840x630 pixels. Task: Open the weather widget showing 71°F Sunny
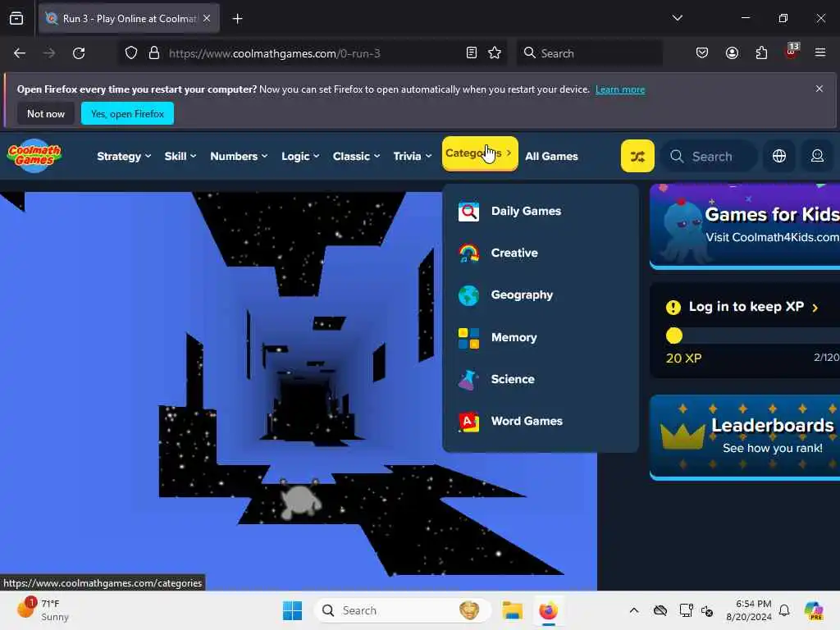(43, 610)
